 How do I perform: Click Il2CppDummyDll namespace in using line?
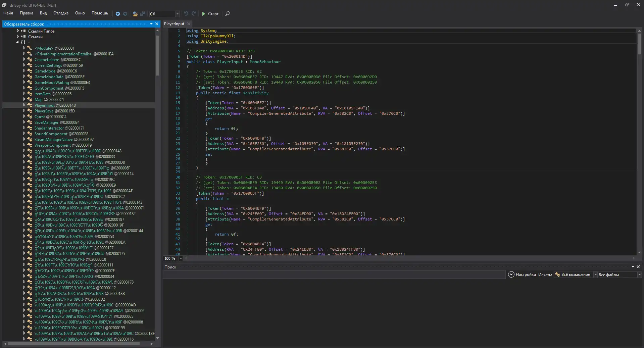point(217,36)
